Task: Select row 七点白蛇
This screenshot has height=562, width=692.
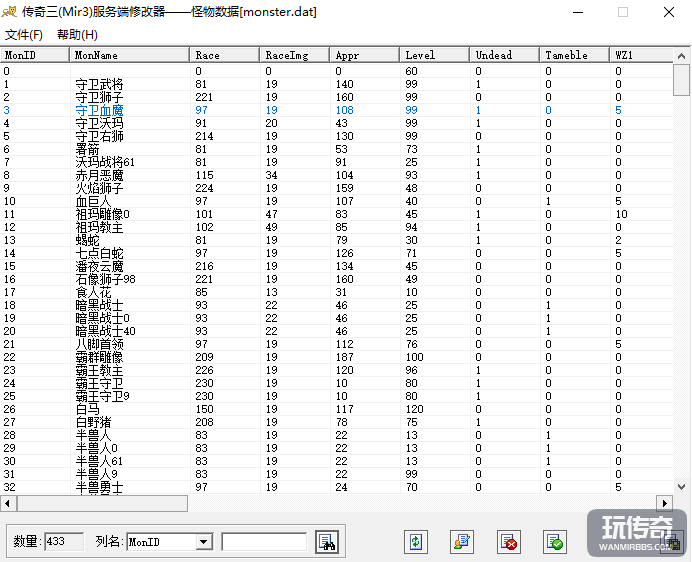Action: pos(336,253)
